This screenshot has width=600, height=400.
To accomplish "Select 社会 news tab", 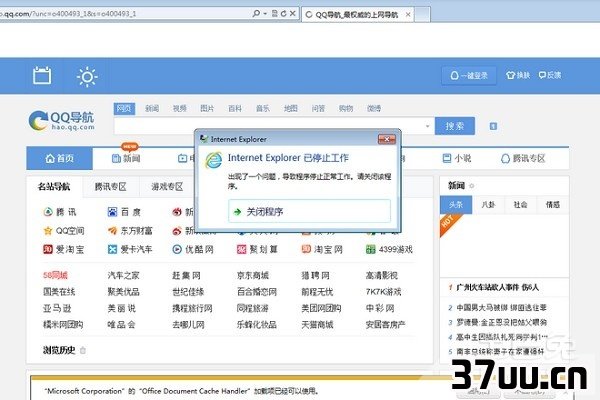I will [x=520, y=205].
